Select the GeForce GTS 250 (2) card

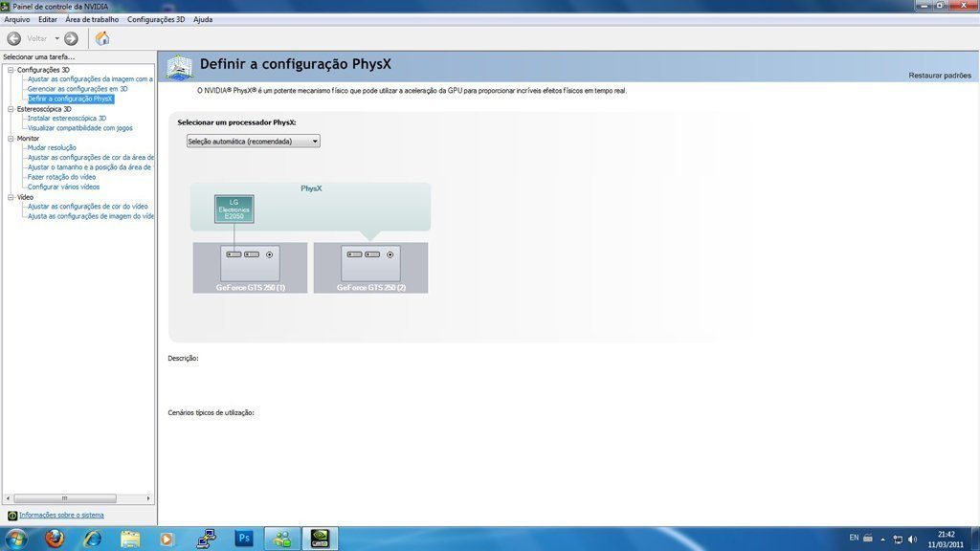[370, 268]
